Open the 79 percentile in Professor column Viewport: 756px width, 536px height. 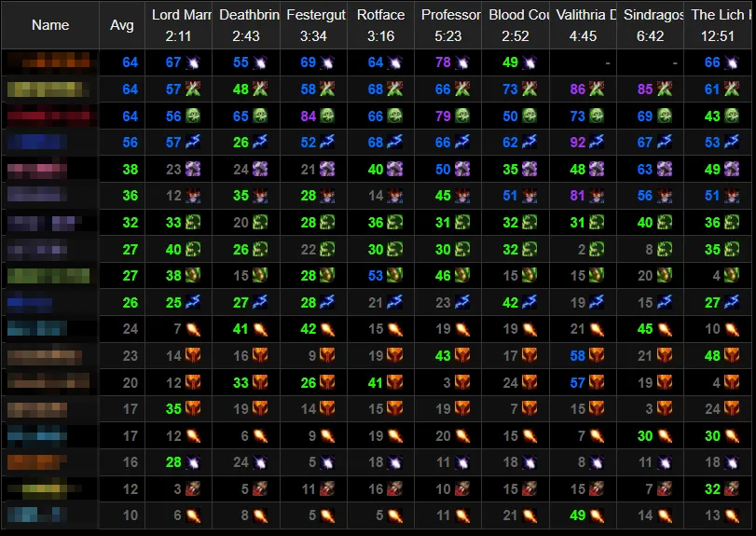coord(443,117)
